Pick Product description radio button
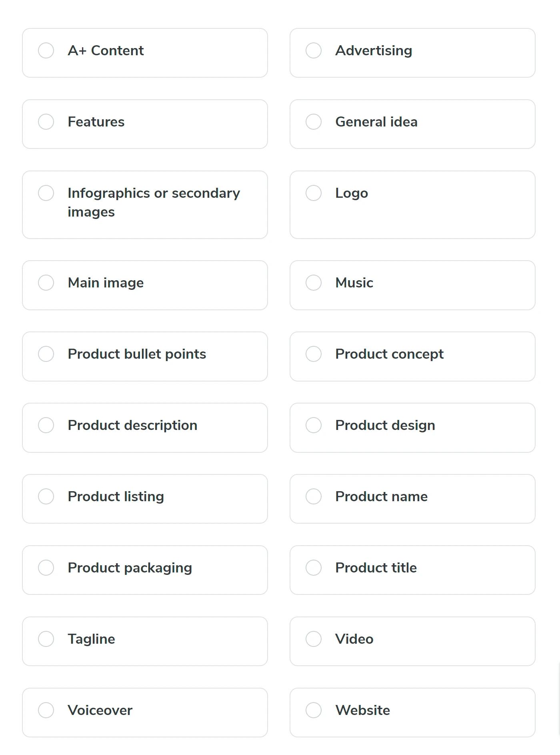Image resolution: width=560 pixels, height=755 pixels. (46, 426)
